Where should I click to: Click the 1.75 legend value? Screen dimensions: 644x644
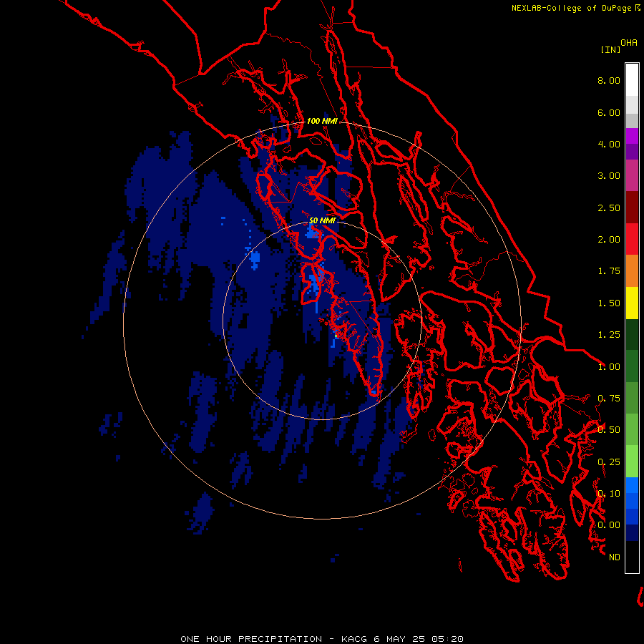(x=609, y=271)
